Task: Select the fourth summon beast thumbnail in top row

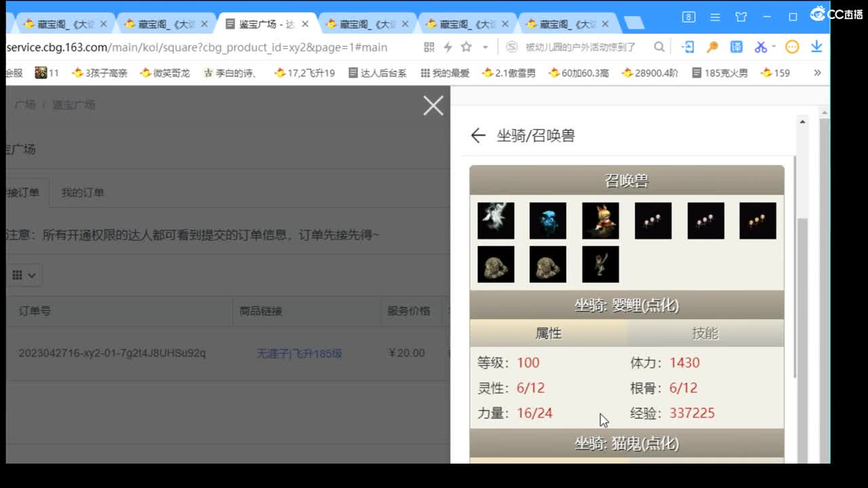Action: tap(653, 220)
